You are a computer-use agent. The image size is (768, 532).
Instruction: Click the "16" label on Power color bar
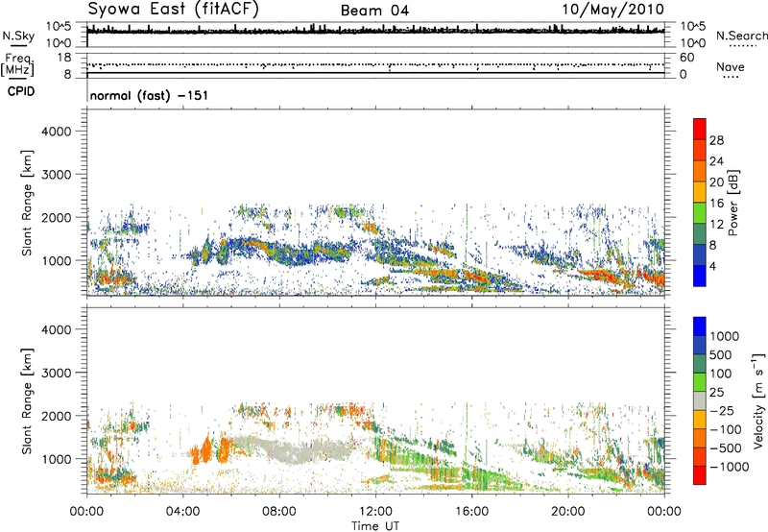pos(716,204)
